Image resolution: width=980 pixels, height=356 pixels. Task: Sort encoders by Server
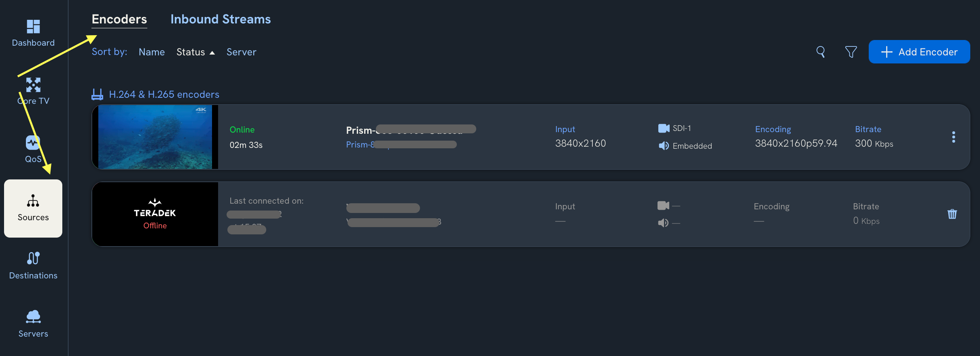coord(241,52)
